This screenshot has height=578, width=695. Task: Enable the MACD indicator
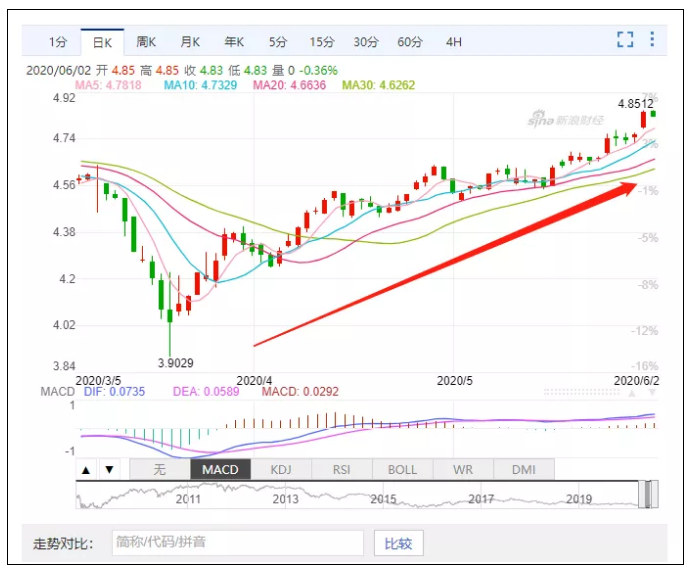(220, 469)
